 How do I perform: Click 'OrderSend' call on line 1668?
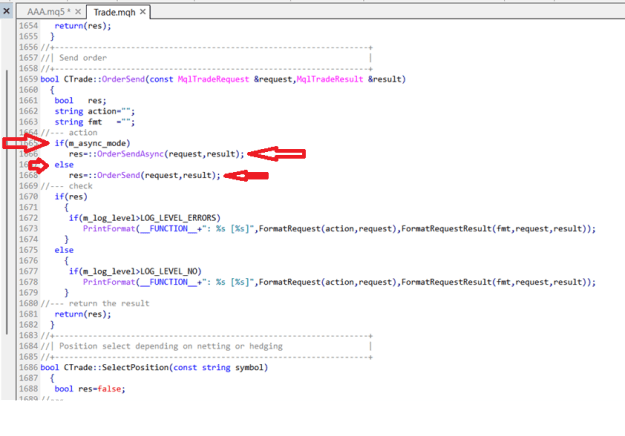[118, 175]
